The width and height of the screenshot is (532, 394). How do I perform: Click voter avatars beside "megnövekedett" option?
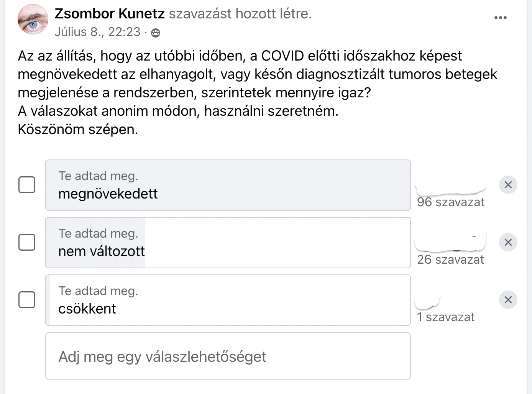[x=451, y=185]
